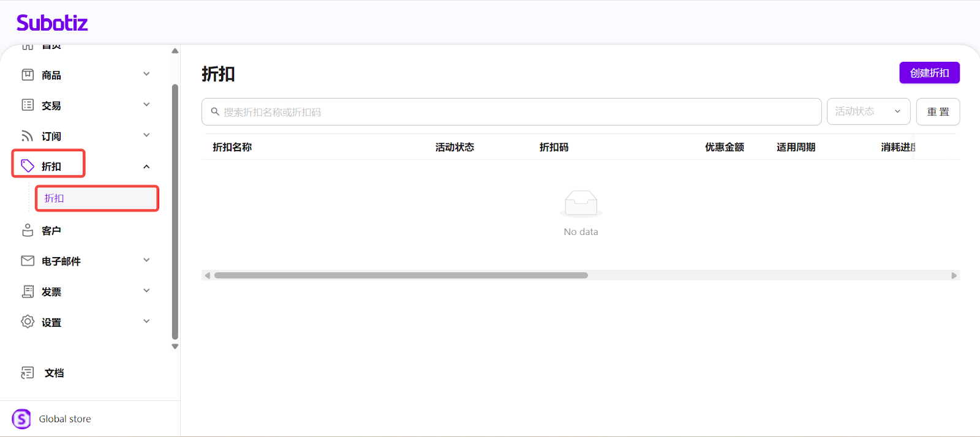Click the Invoices (发票) receipt icon
980x437 pixels.
(x=28, y=291)
